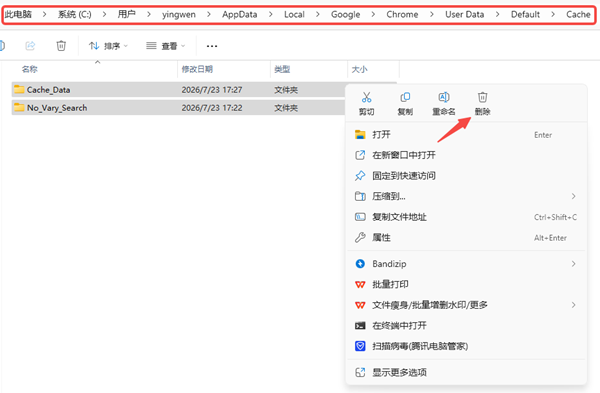This screenshot has height=393, width=600.
Task: Sort by the 大小 column header
Action: coord(359,69)
